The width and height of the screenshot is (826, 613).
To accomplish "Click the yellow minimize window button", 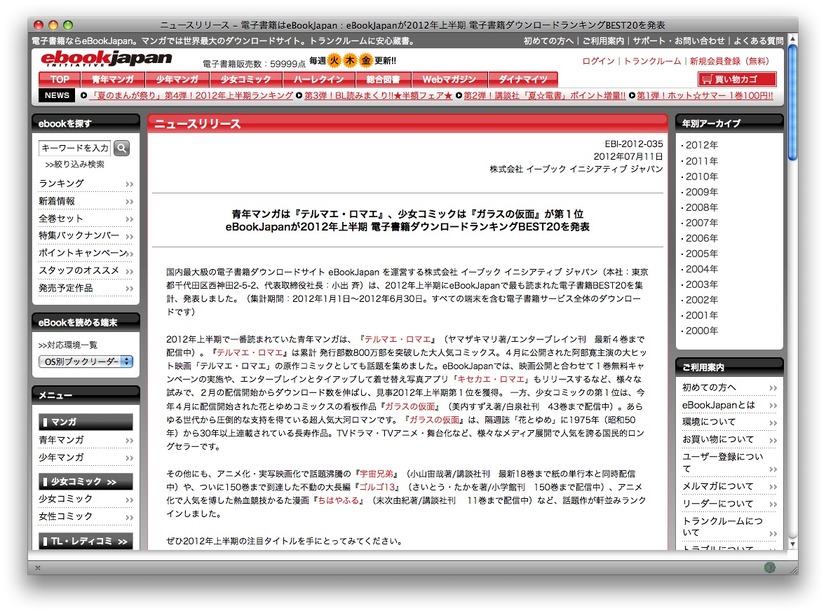I will (x=53, y=25).
